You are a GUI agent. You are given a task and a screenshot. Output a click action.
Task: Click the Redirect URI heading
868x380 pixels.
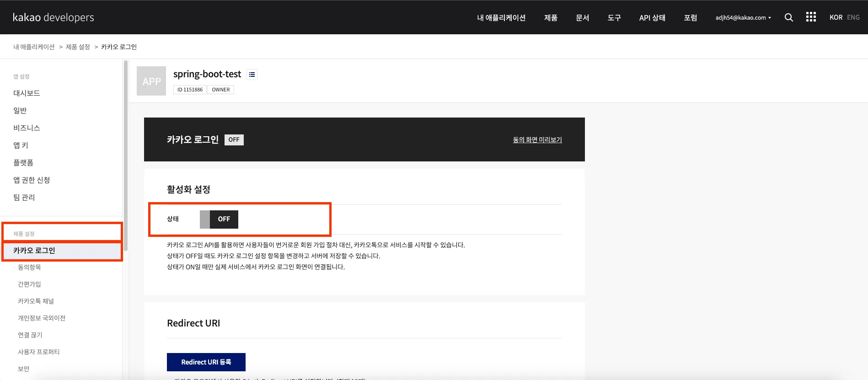[x=193, y=323]
